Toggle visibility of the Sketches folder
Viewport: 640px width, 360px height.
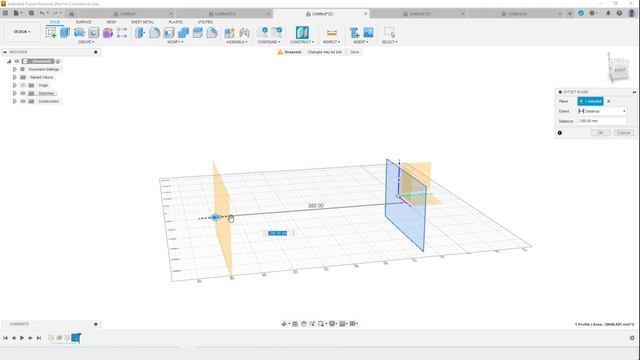[23, 93]
